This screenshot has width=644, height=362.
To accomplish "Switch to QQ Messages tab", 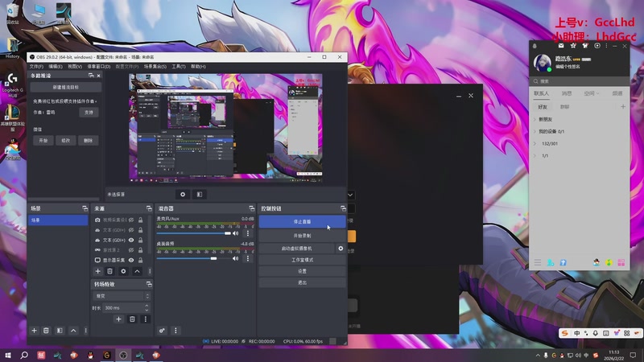I will pos(567,93).
